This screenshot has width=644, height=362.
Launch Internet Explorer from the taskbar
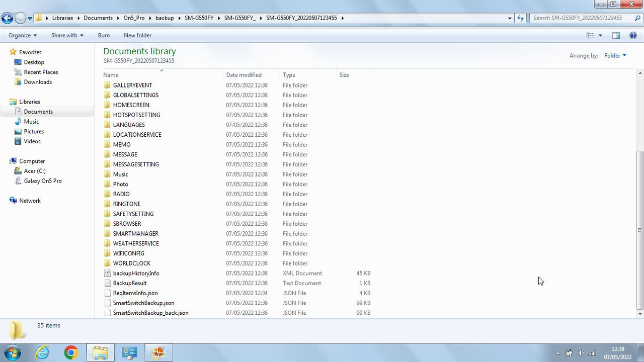click(42, 353)
